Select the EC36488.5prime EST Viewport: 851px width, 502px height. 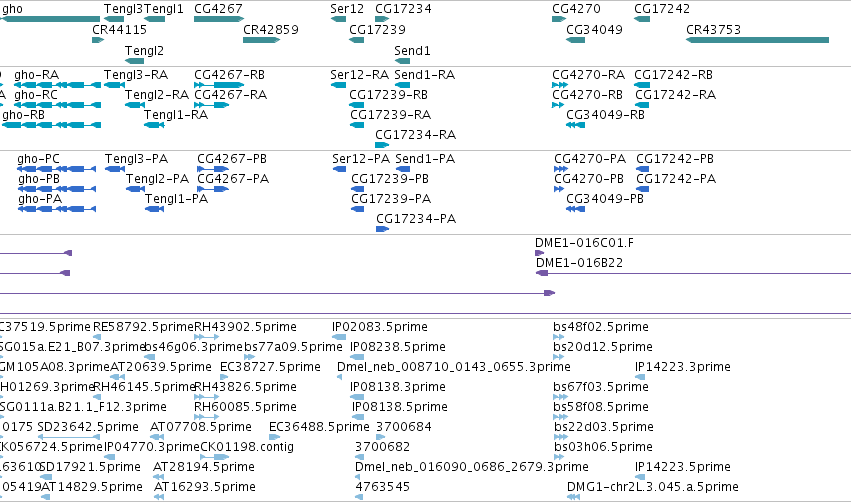click(275, 437)
